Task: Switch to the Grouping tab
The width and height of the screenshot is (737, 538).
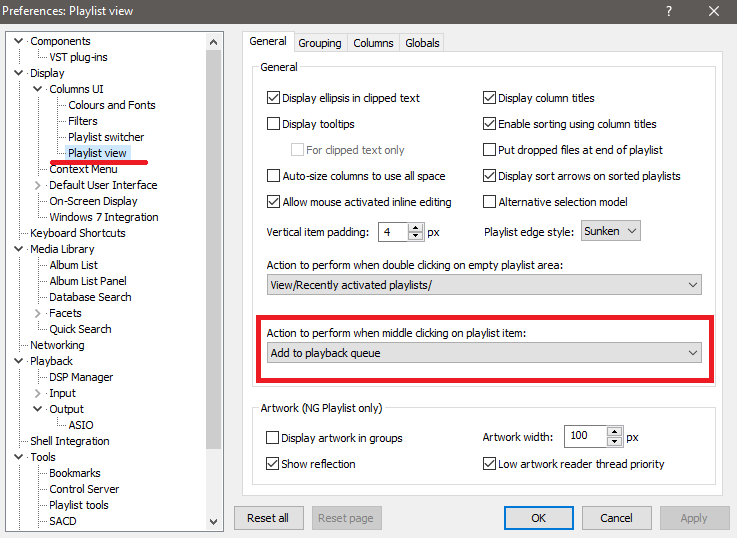Action: point(319,43)
